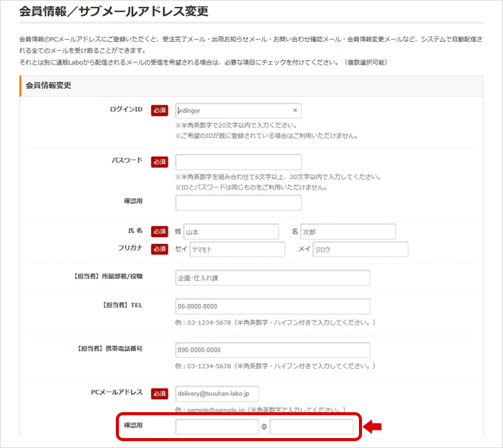Click the 必須 badge next to PCメールアドレス

159,393
